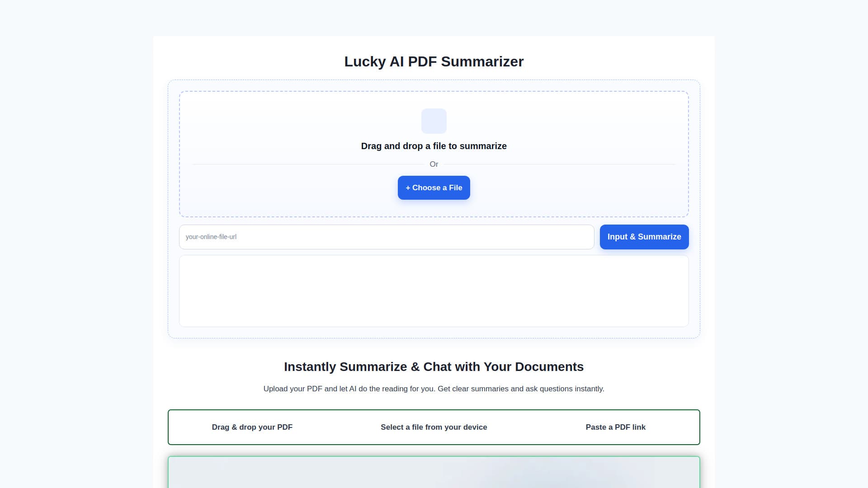Open the file picker via Choose a File

pyautogui.click(x=434, y=188)
